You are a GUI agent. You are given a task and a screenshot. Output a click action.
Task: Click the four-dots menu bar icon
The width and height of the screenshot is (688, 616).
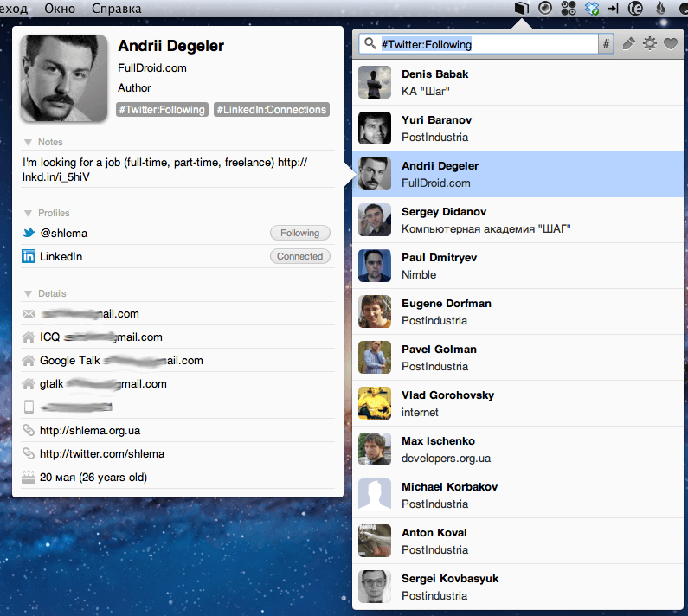point(569,8)
